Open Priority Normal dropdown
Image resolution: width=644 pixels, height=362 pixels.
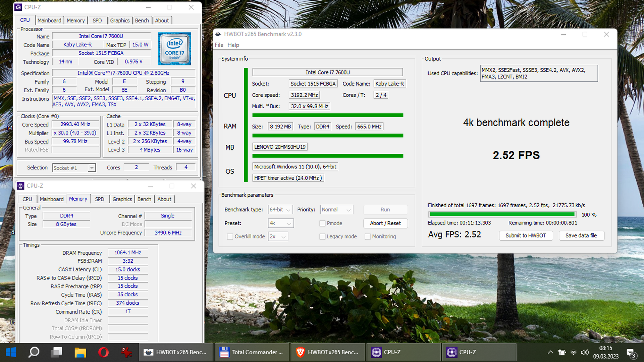337,210
